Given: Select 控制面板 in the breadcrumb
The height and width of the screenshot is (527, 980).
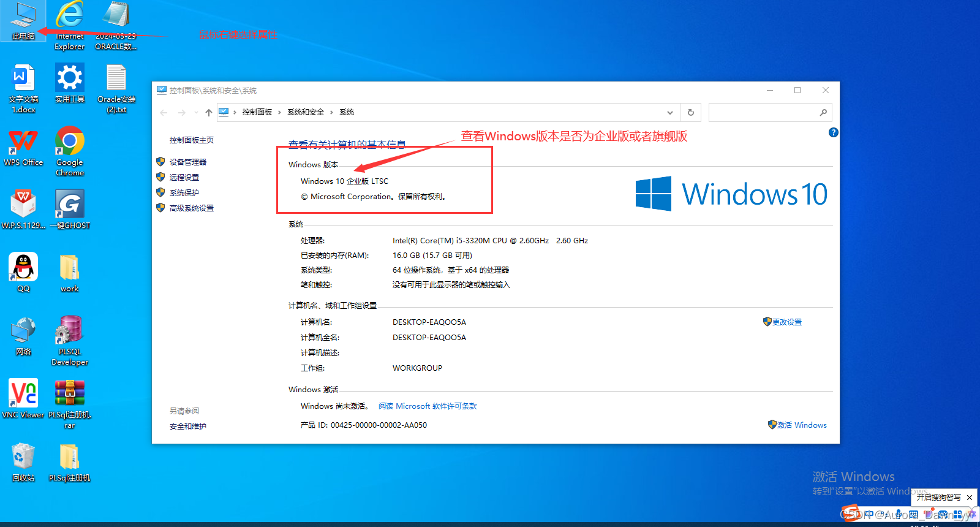Looking at the screenshot, I should [x=257, y=112].
